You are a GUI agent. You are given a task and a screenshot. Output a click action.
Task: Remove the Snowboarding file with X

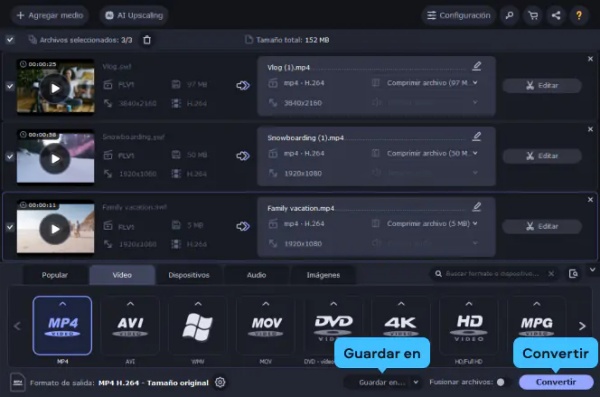tap(590, 129)
